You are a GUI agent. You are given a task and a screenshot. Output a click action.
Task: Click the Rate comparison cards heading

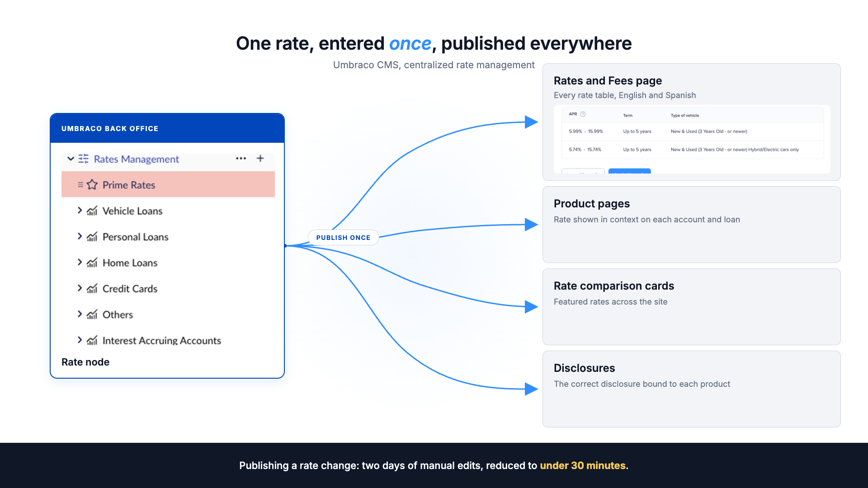pyautogui.click(x=614, y=286)
